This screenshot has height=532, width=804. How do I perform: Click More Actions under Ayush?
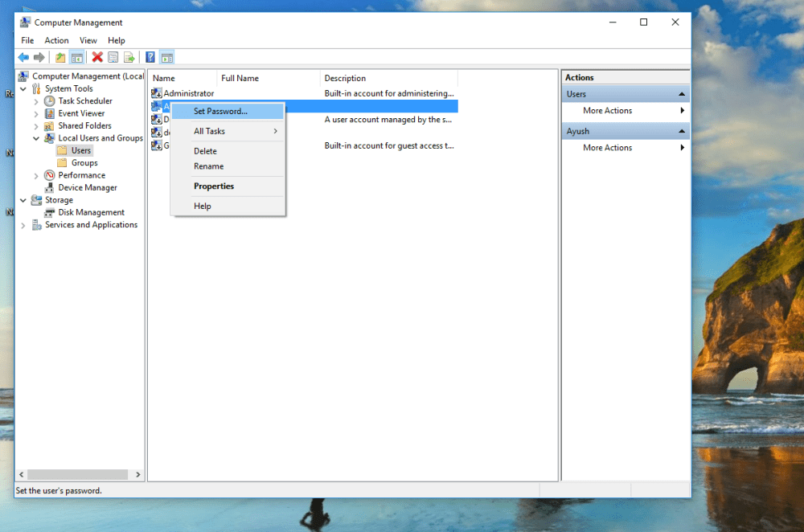[x=607, y=148]
